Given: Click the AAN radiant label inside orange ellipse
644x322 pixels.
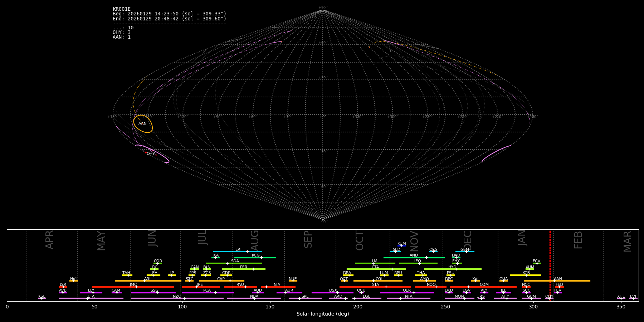Looking at the screenshot, I should [x=142, y=124].
